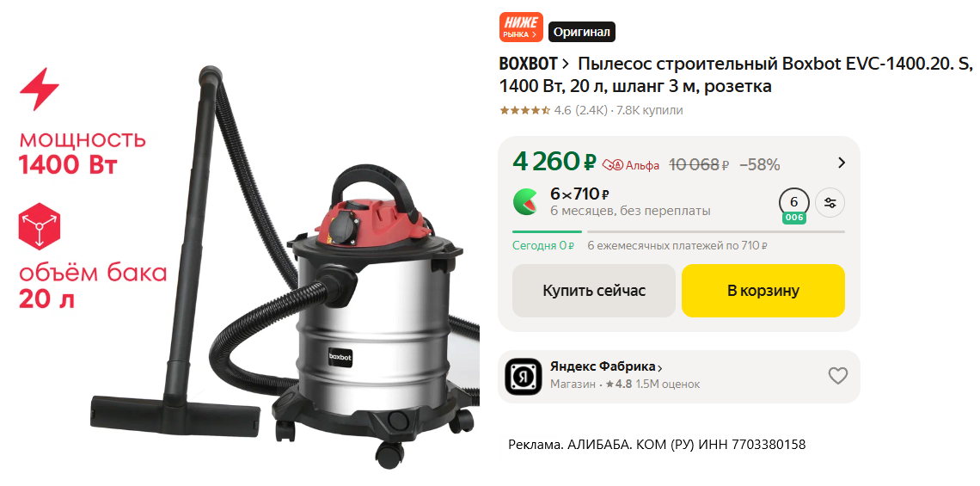
Task: Expand price details chevron arrow
Action: [842, 163]
